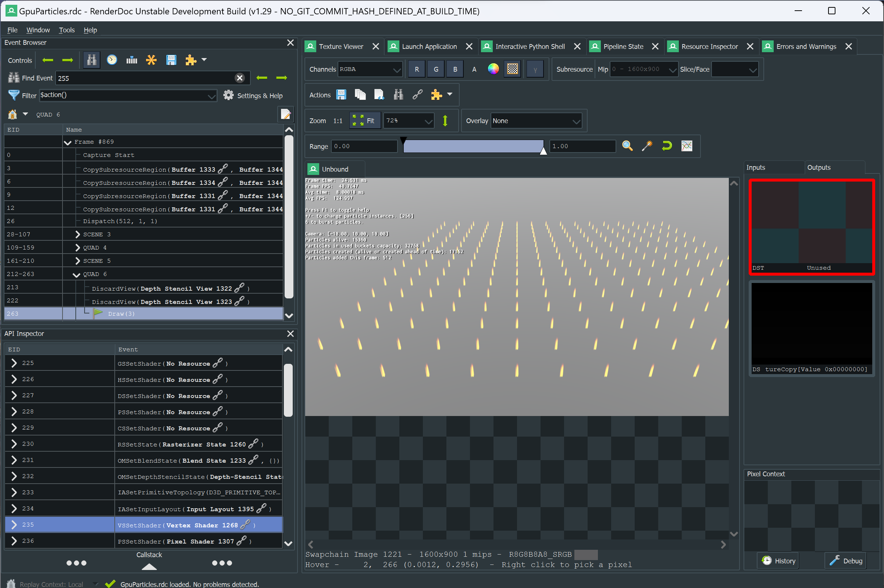Export the event list with the save icon
Image resolution: width=884 pixels, height=588 pixels.
(x=171, y=60)
